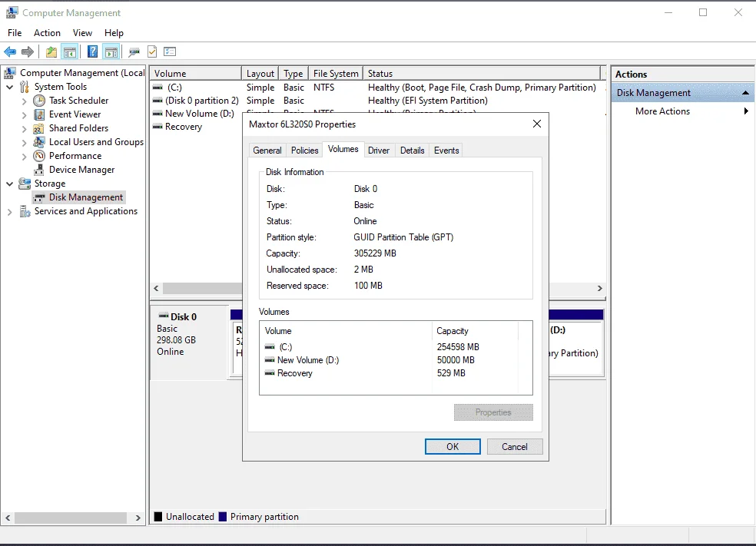Click the Layout column header

(x=260, y=73)
